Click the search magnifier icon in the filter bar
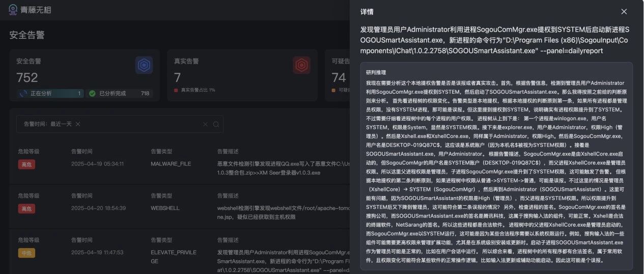This screenshot has height=274, width=644. point(216,124)
